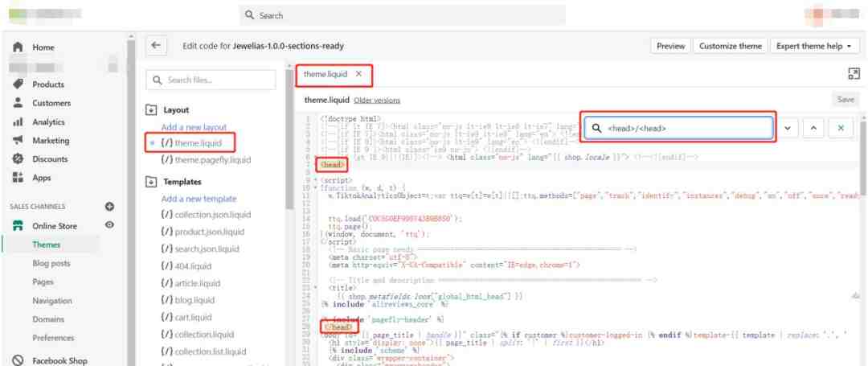This screenshot has width=868, height=366.
Task: Click Add a new layout link
Action: tap(194, 127)
